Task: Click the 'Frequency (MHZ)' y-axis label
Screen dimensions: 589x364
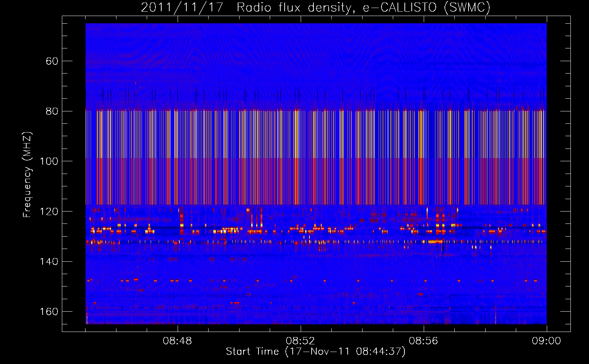Action: coord(27,174)
